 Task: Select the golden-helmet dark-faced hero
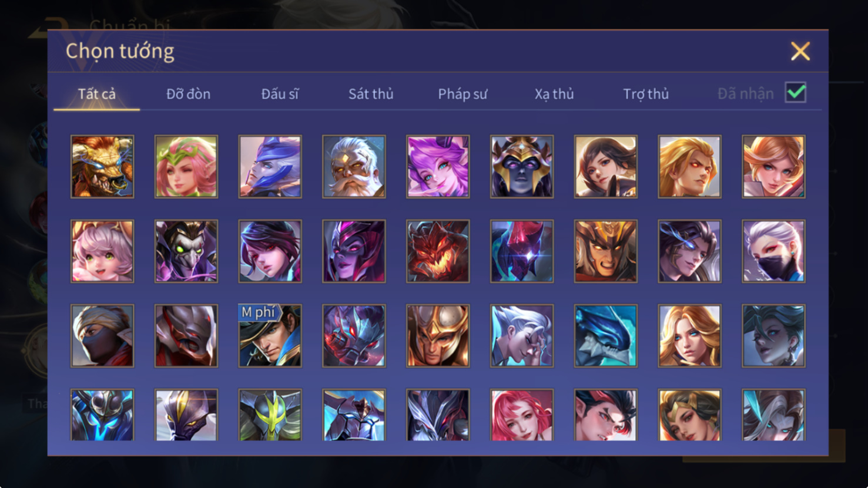tap(522, 167)
